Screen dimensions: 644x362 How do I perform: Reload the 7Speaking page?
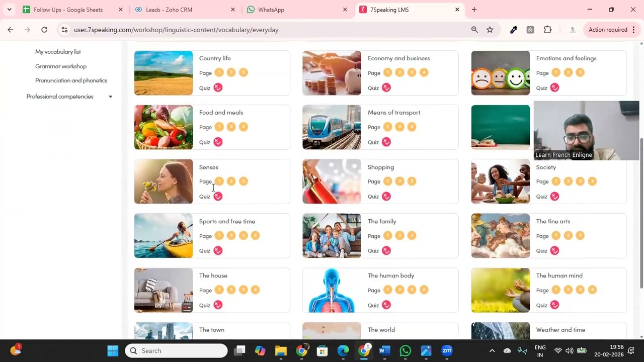pyautogui.click(x=44, y=30)
